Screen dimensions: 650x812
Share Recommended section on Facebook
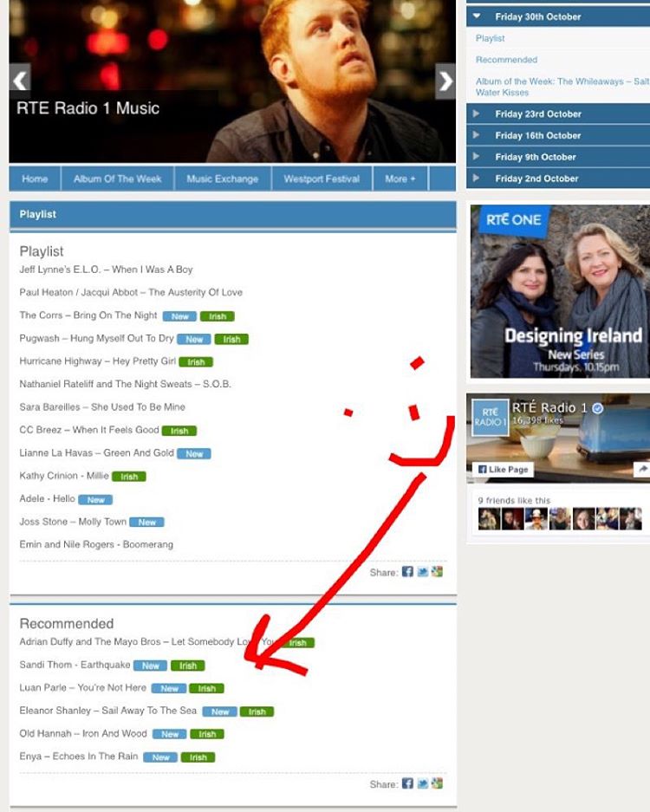[407, 783]
